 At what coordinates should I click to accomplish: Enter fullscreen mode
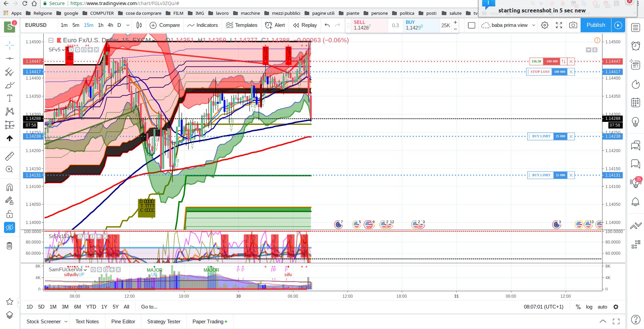point(559,25)
